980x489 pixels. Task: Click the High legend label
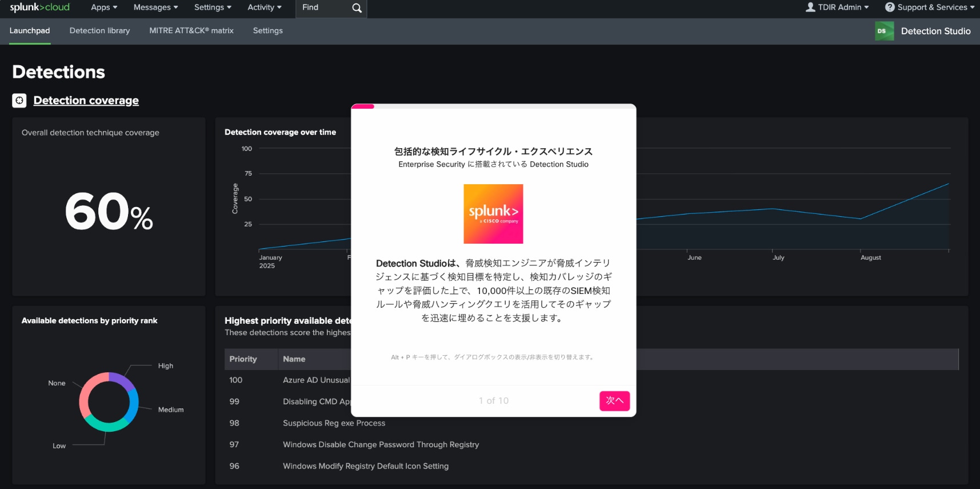click(166, 366)
